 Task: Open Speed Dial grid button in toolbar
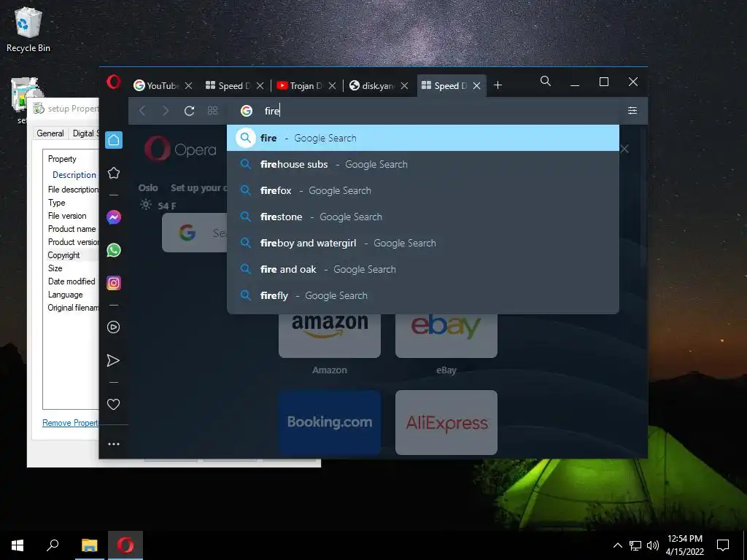pyautogui.click(x=212, y=111)
